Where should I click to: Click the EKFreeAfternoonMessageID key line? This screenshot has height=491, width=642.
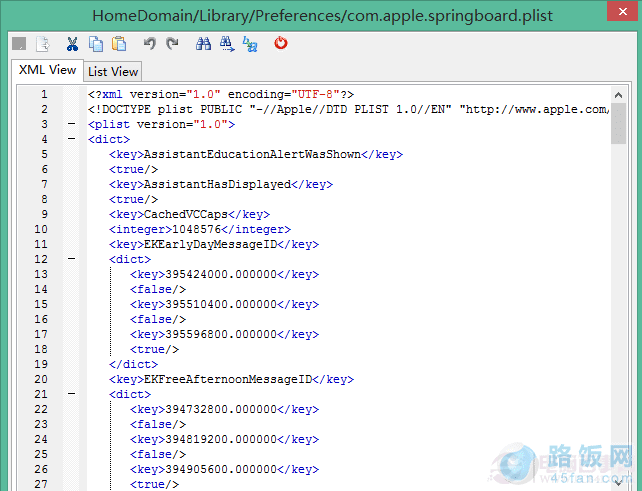(x=231, y=379)
